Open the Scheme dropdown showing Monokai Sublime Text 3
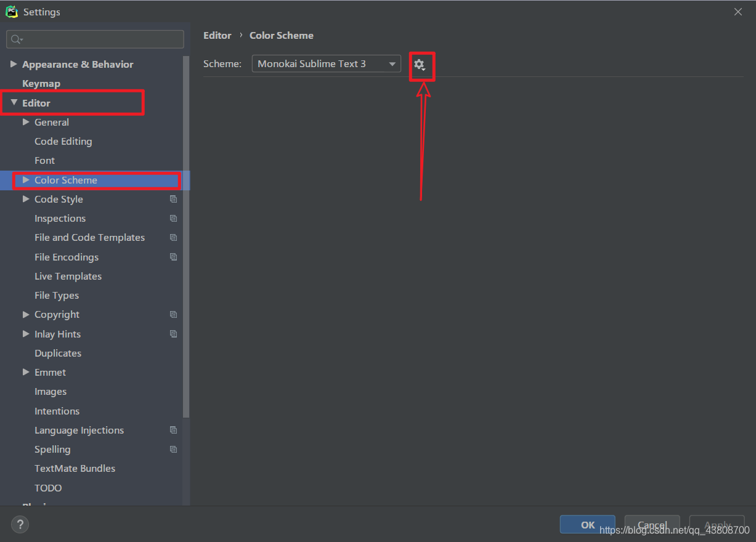Screen dimensions: 756x542 click(x=327, y=63)
